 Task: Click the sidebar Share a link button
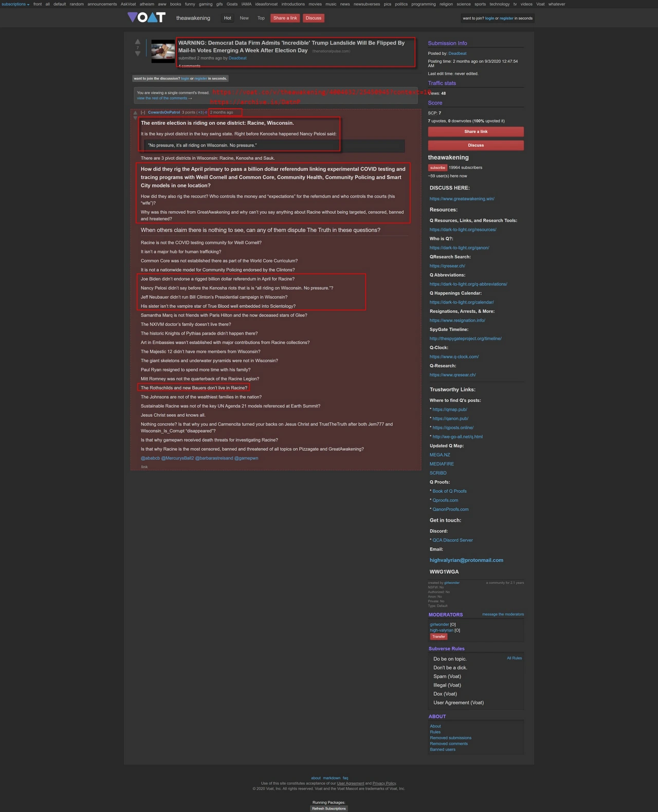pos(476,132)
